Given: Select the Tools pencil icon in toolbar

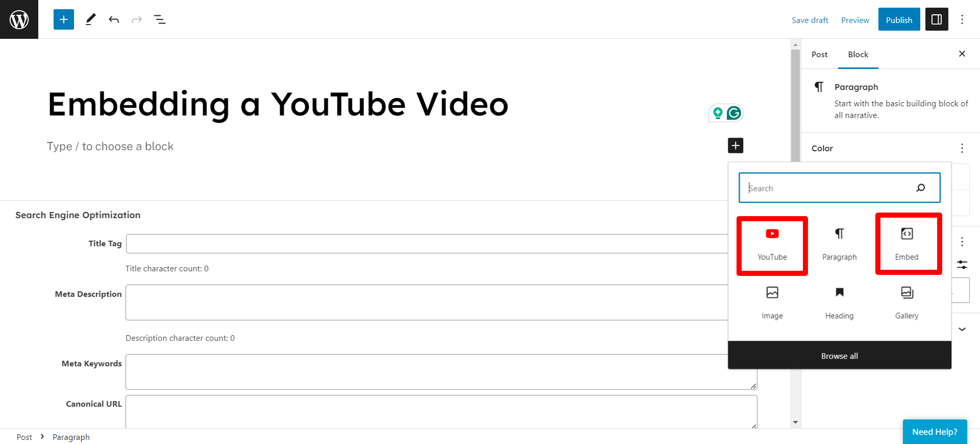Looking at the screenshot, I should click(90, 19).
